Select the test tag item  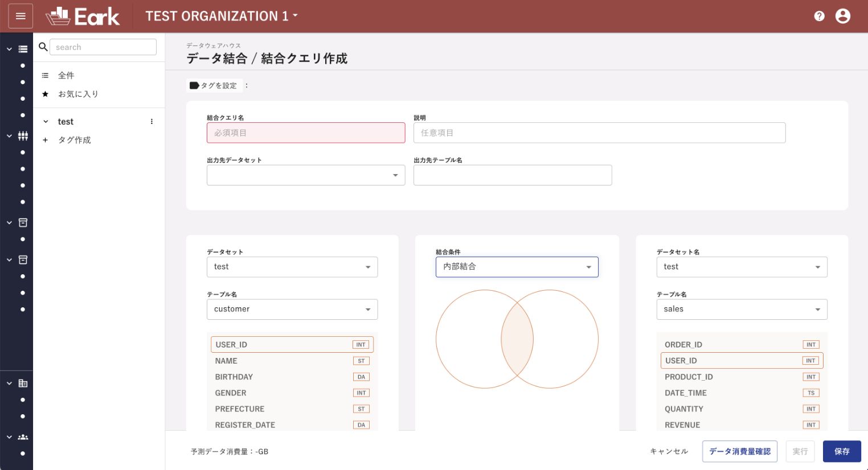point(65,121)
